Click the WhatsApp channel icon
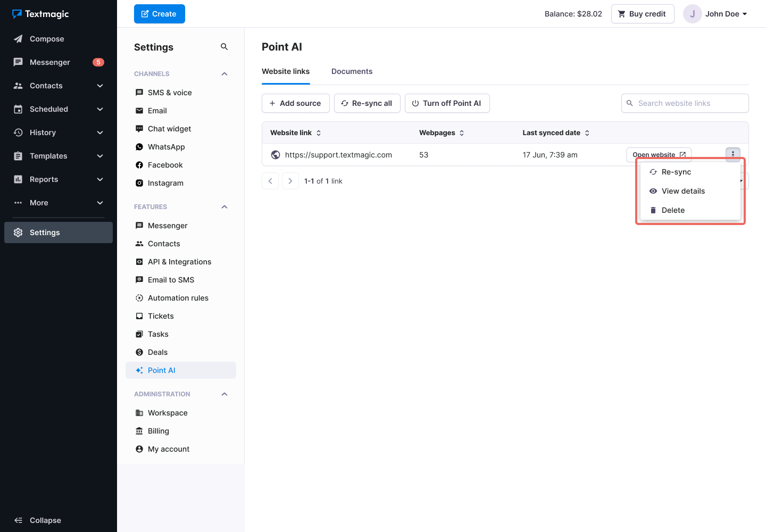Viewport: 766px width, 532px height. click(139, 146)
